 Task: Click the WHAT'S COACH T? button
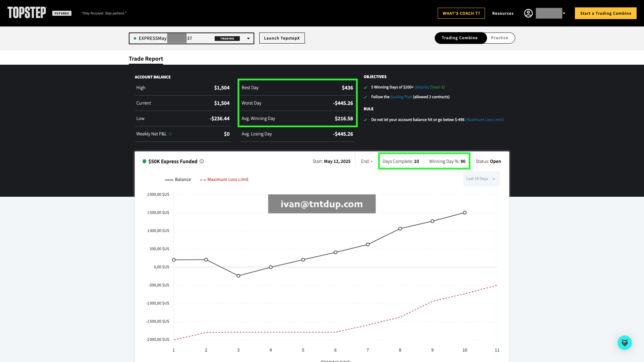pos(461,13)
